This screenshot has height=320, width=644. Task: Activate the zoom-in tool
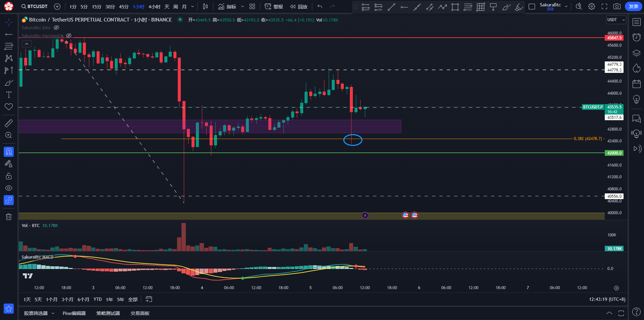(9, 135)
